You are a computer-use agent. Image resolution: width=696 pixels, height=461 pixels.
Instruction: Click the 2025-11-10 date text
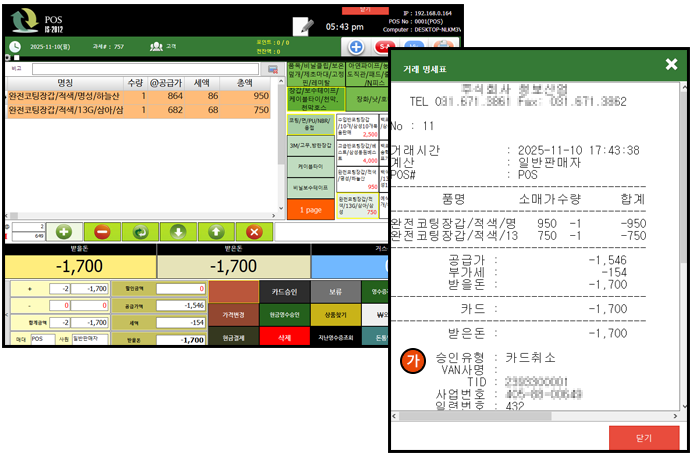click(50, 47)
